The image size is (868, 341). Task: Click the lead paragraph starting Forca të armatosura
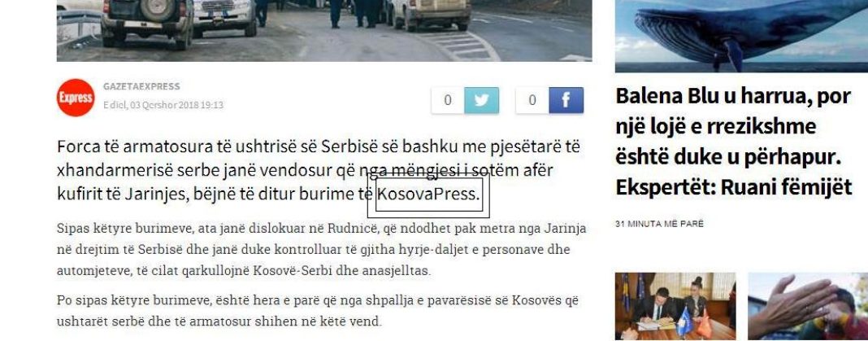pos(319,171)
